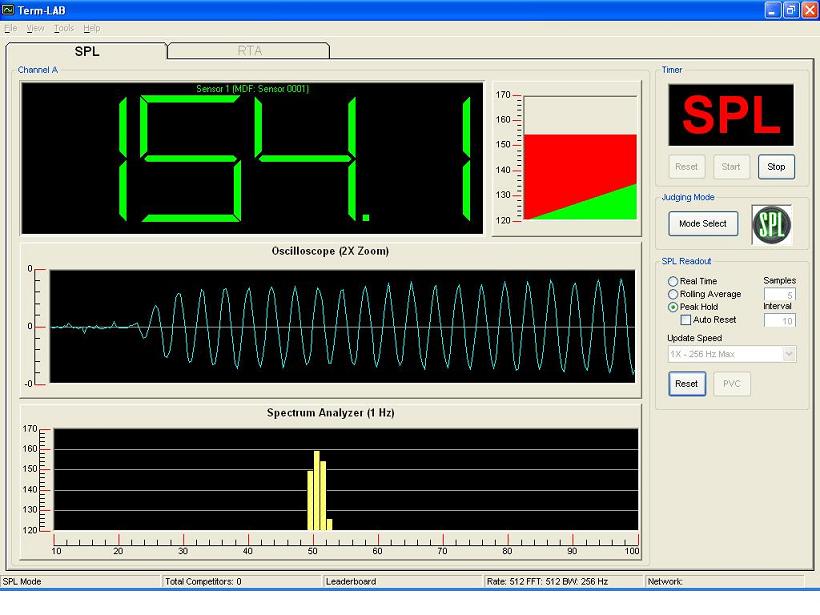Open the File menu

coord(11,28)
